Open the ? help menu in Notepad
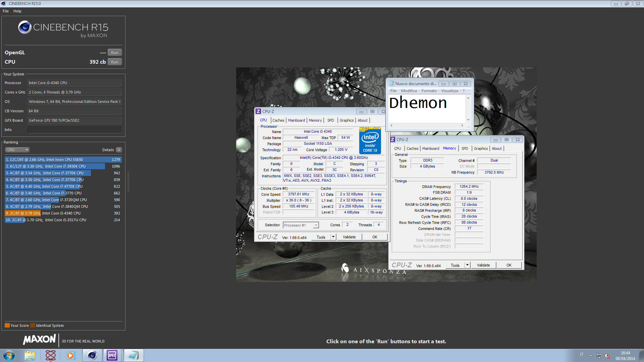Viewport: 644px width, 362px height. (x=464, y=91)
